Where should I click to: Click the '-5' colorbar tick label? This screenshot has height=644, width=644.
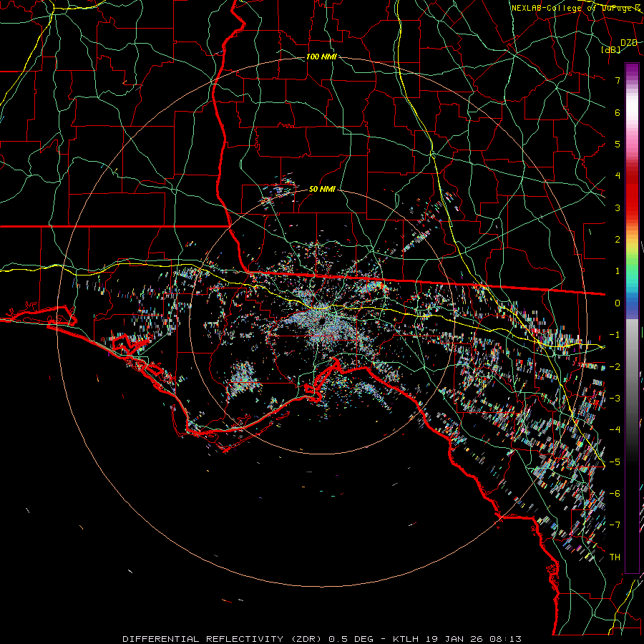coord(615,462)
